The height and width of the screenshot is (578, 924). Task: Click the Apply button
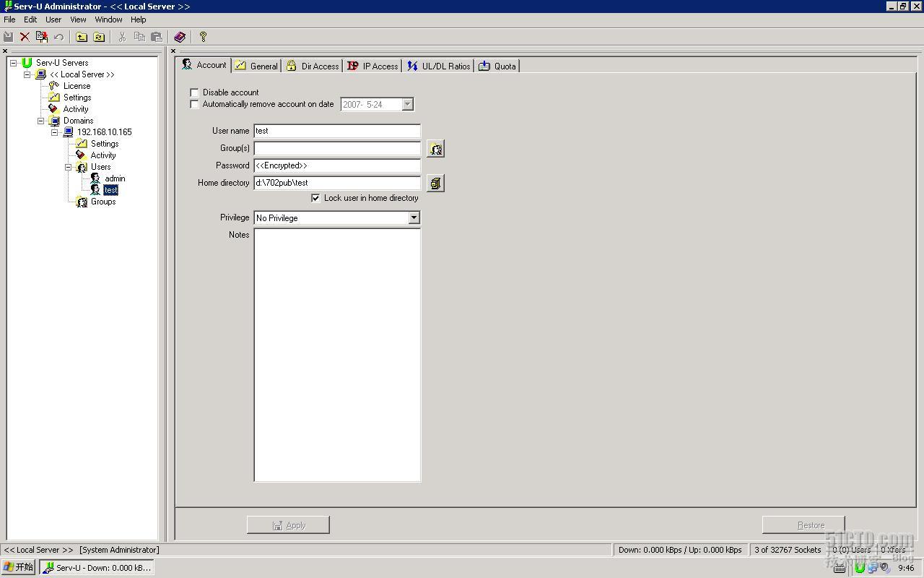(288, 525)
